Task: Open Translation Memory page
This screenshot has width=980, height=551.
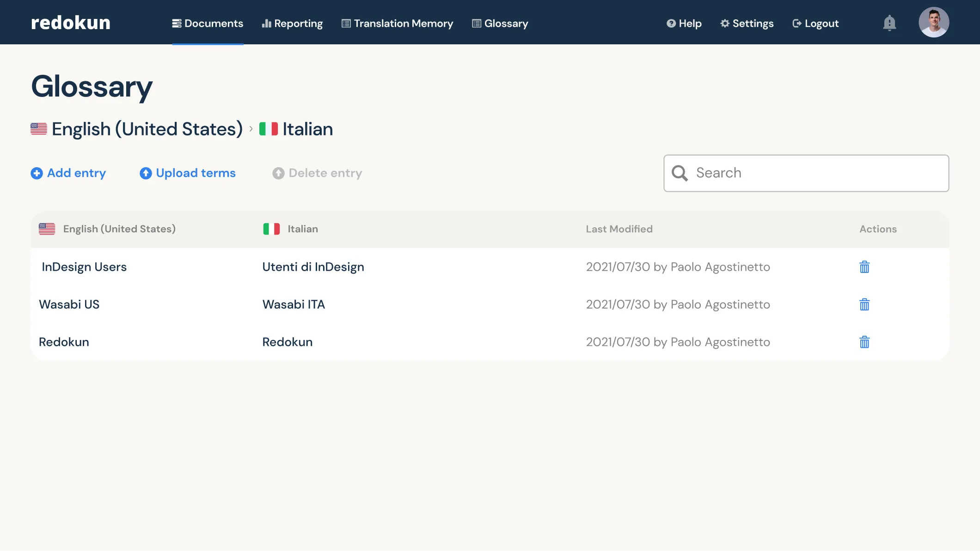Action: [x=397, y=24]
